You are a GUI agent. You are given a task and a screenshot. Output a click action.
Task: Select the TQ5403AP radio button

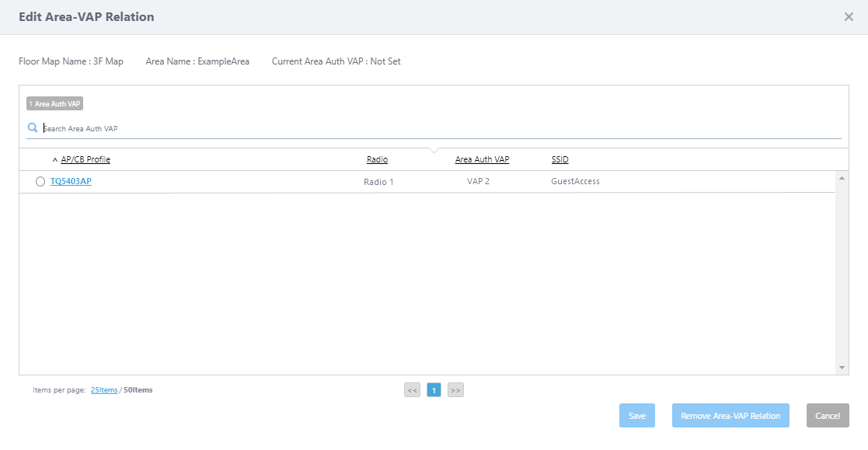tap(40, 182)
